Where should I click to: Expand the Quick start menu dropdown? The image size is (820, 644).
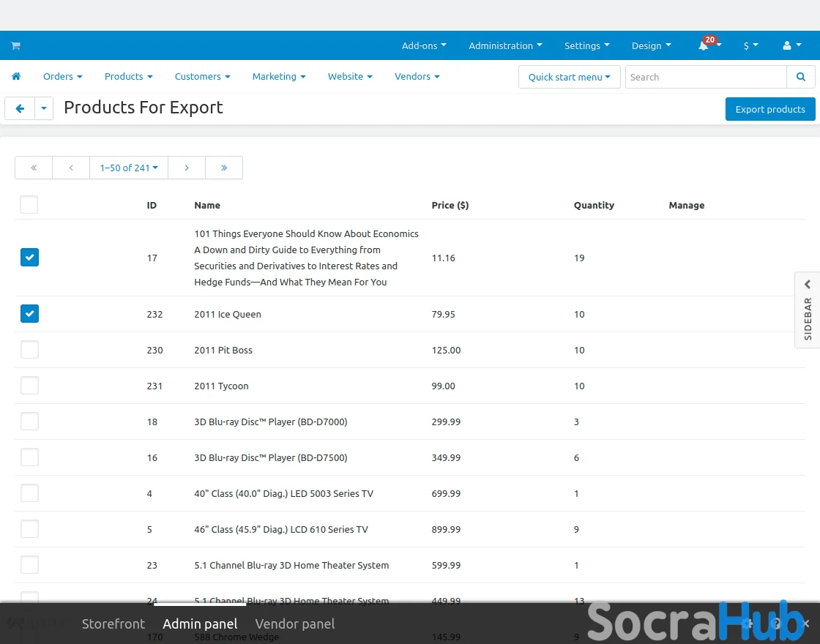click(x=569, y=77)
